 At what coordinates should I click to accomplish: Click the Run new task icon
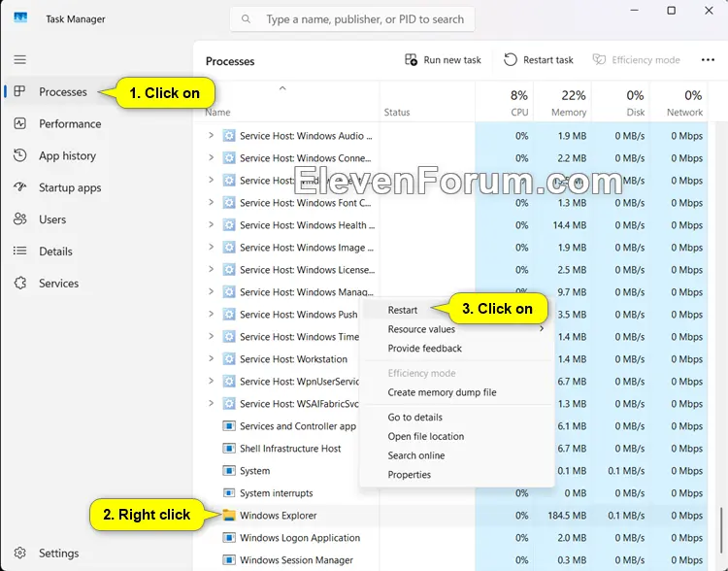411,59
